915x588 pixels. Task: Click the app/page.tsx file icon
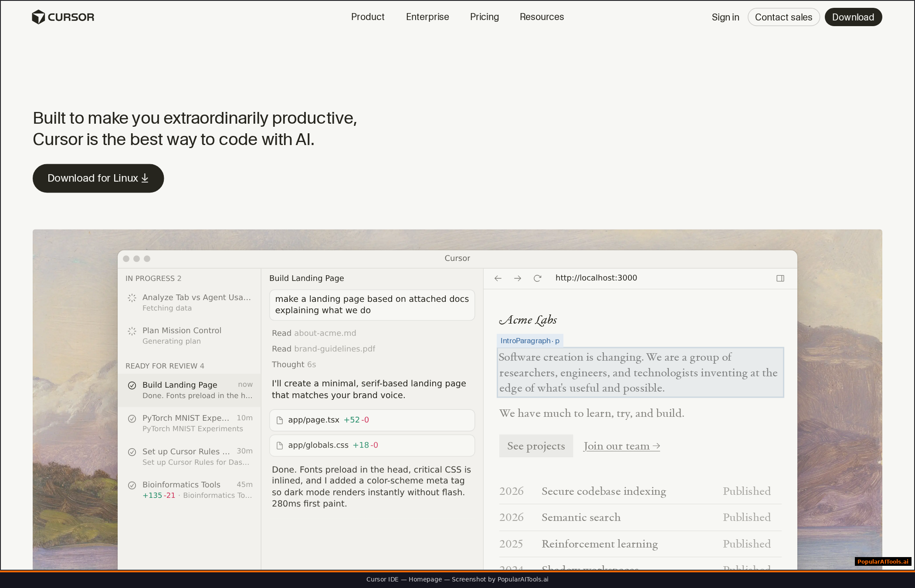tap(280, 420)
